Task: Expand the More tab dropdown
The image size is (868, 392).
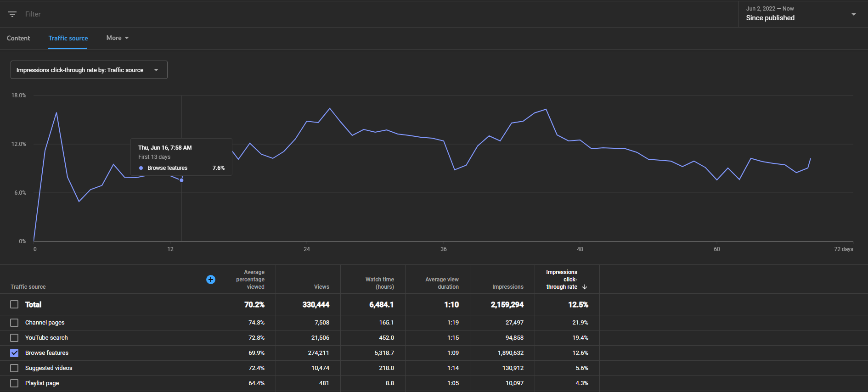Action: pyautogui.click(x=118, y=38)
